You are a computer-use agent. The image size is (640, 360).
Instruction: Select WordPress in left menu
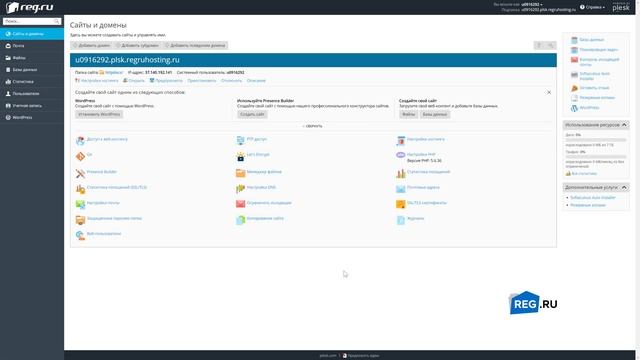pos(32,117)
